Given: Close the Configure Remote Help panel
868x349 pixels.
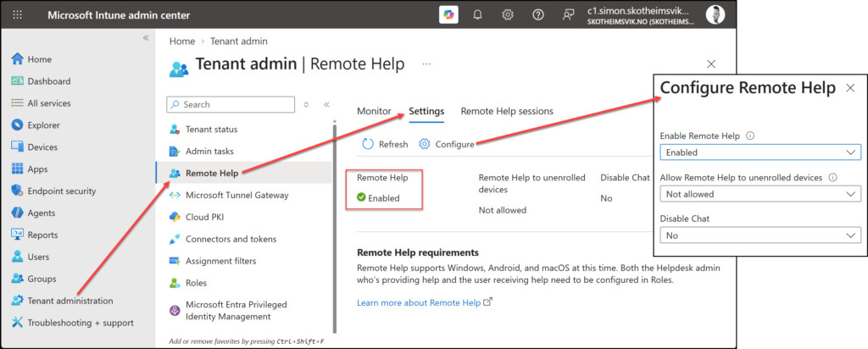Looking at the screenshot, I should click(851, 88).
